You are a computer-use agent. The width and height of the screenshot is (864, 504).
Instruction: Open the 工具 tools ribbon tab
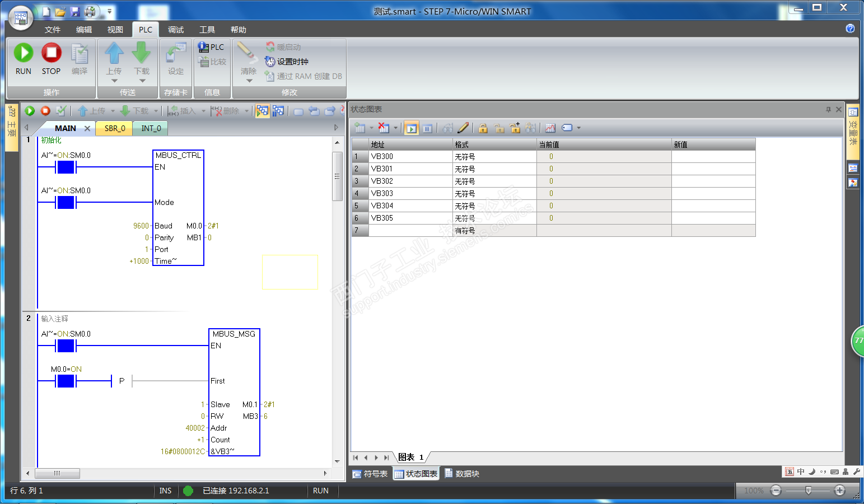[x=207, y=30]
